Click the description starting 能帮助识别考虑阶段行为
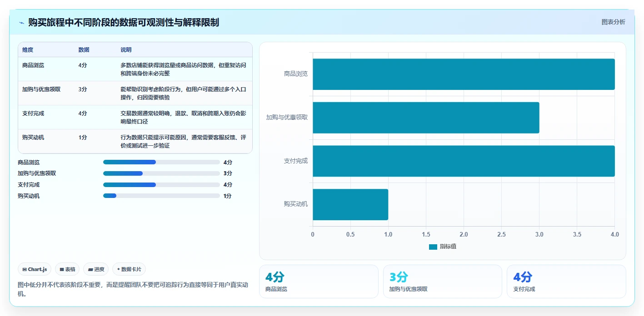644x316 pixels. point(184,93)
